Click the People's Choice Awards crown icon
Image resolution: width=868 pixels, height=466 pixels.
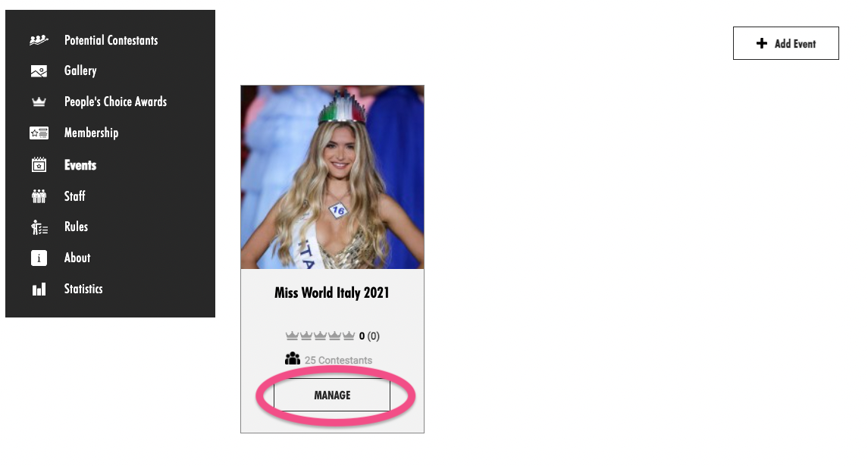(x=39, y=102)
